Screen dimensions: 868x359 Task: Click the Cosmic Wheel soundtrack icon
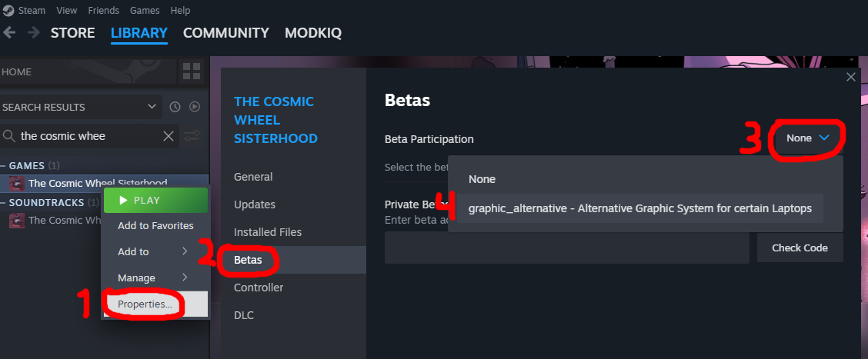(x=16, y=221)
